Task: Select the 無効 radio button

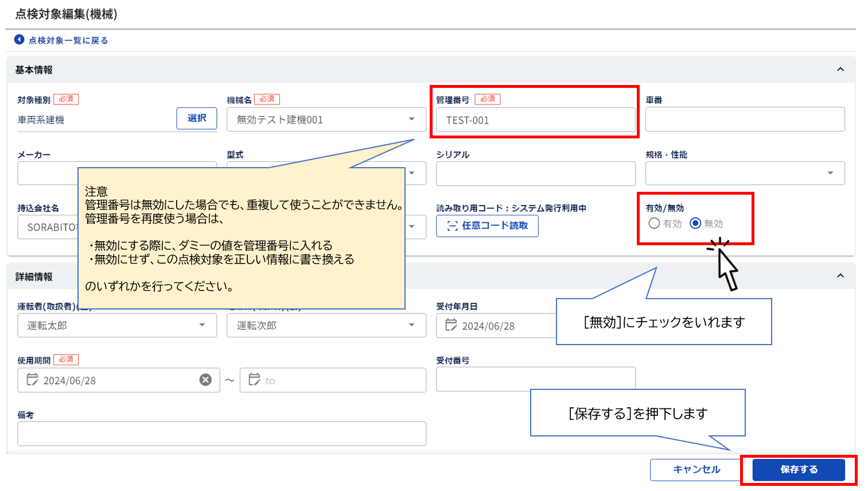Action: pyautogui.click(x=695, y=223)
